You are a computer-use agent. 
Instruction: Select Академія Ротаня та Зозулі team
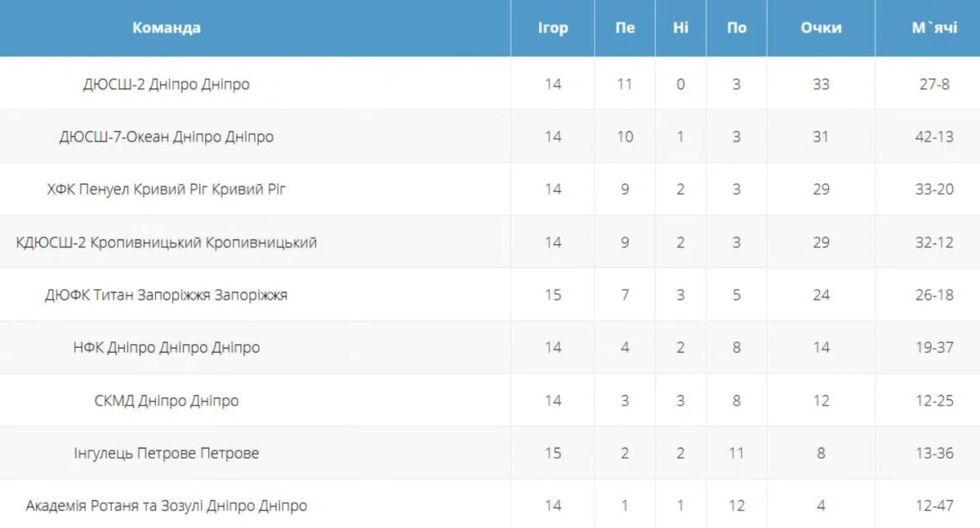(x=167, y=506)
